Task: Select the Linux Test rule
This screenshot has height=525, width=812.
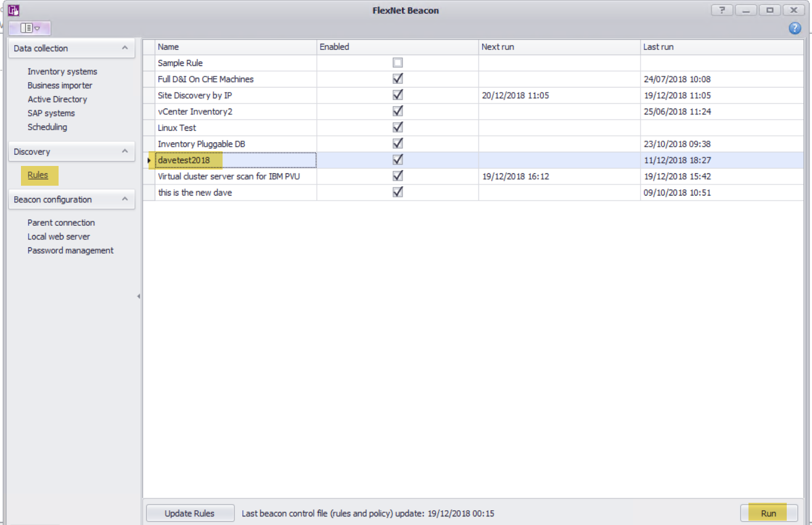Action: tap(177, 128)
